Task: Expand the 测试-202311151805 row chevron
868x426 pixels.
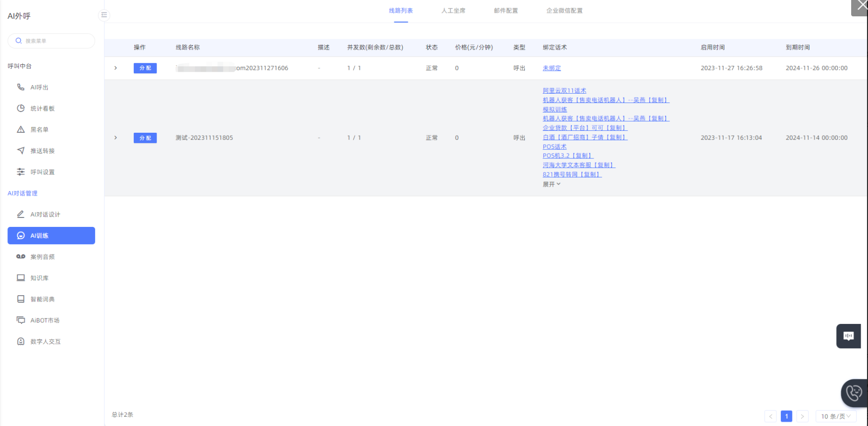Action: [116, 138]
